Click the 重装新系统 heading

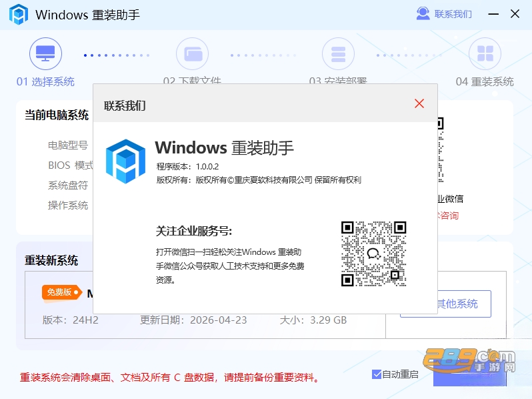pos(51,260)
